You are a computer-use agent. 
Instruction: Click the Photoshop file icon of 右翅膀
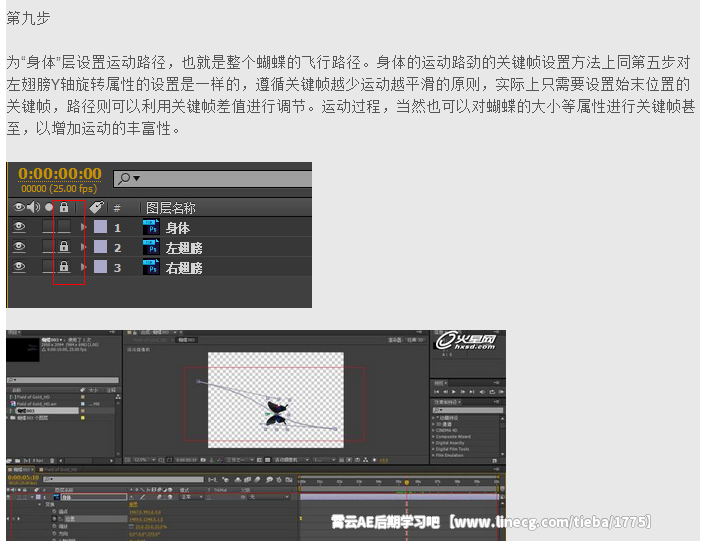coord(150,267)
